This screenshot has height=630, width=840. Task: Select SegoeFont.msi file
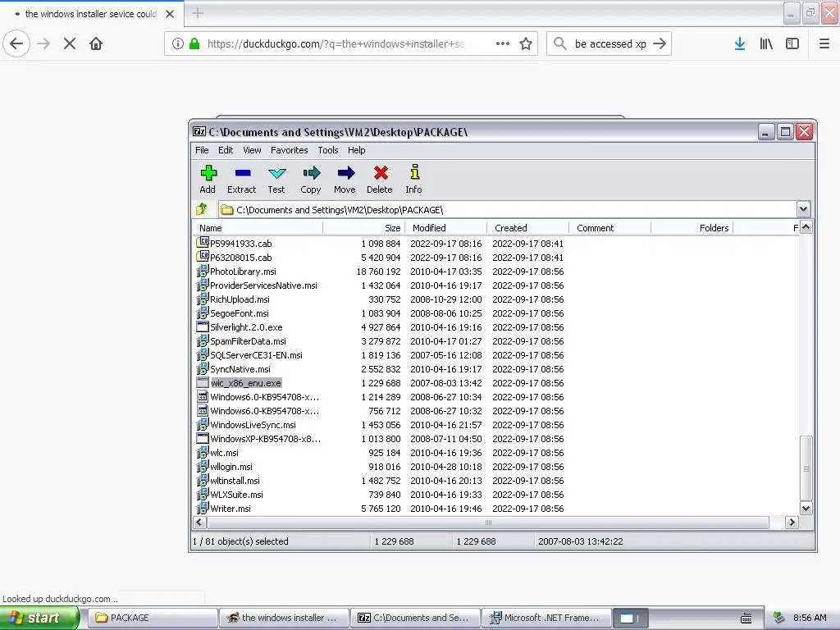tap(239, 313)
